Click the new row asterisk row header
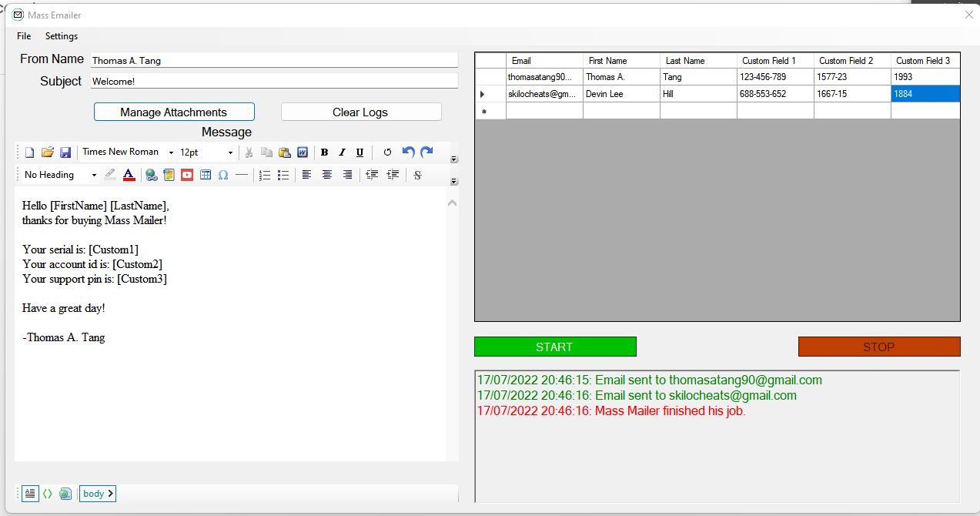 [x=490, y=111]
